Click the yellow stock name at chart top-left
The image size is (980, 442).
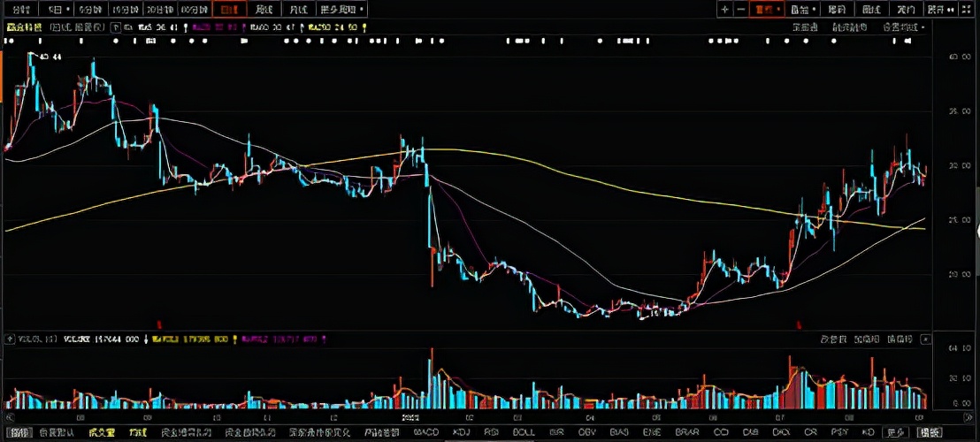click(25, 27)
